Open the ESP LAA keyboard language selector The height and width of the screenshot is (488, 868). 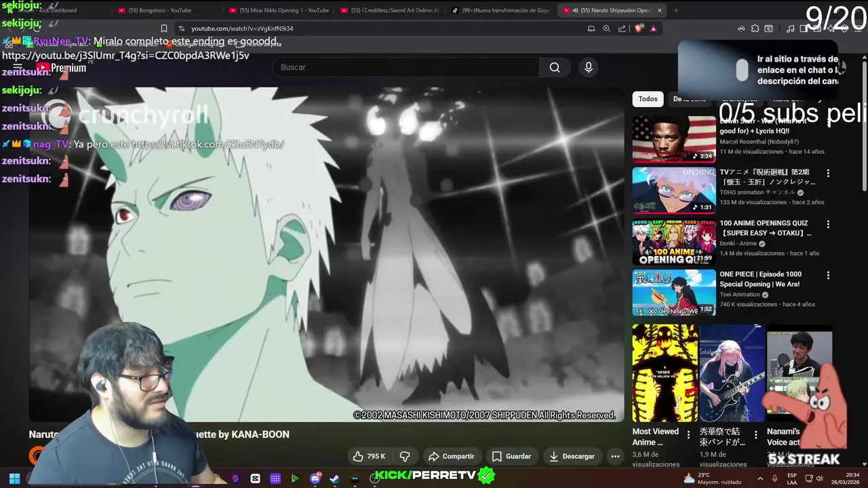pos(792,479)
